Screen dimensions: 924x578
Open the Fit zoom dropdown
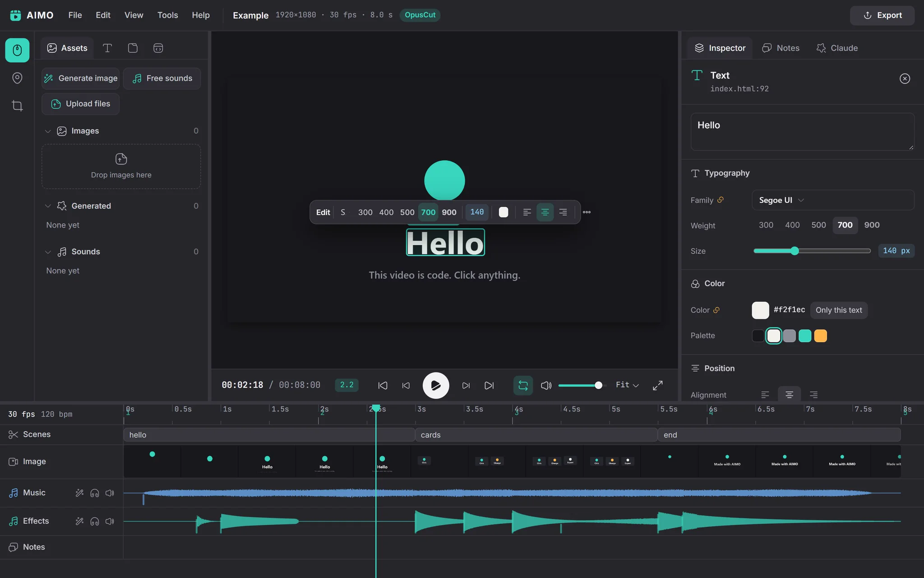point(627,385)
